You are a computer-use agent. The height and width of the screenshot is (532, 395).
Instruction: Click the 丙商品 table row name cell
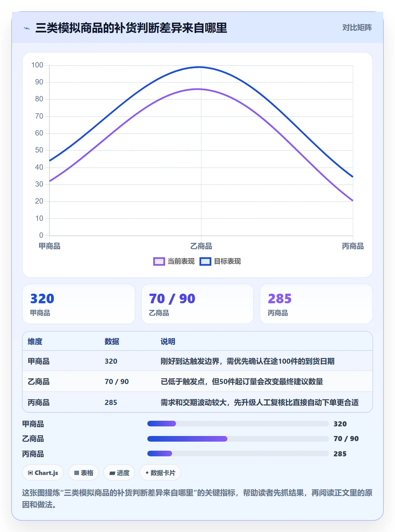[x=39, y=403]
